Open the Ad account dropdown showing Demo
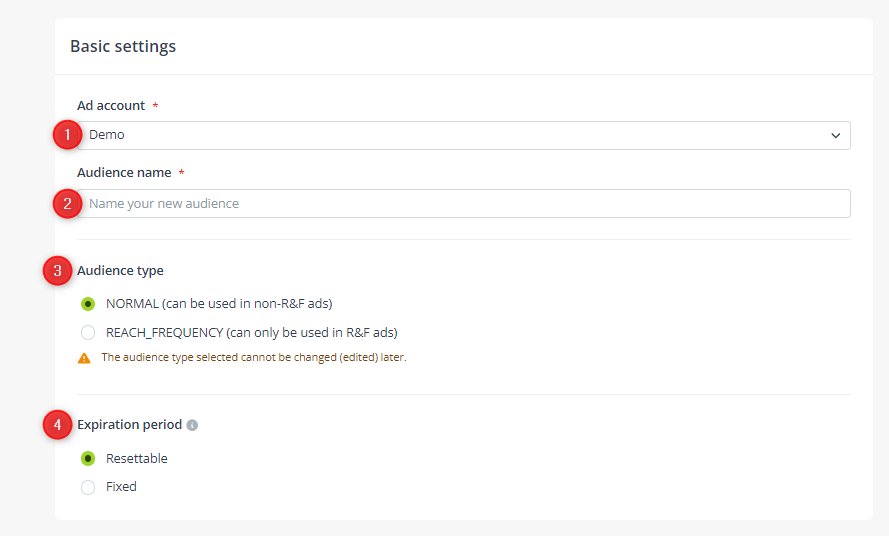This screenshot has height=536, width=889. (x=464, y=135)
